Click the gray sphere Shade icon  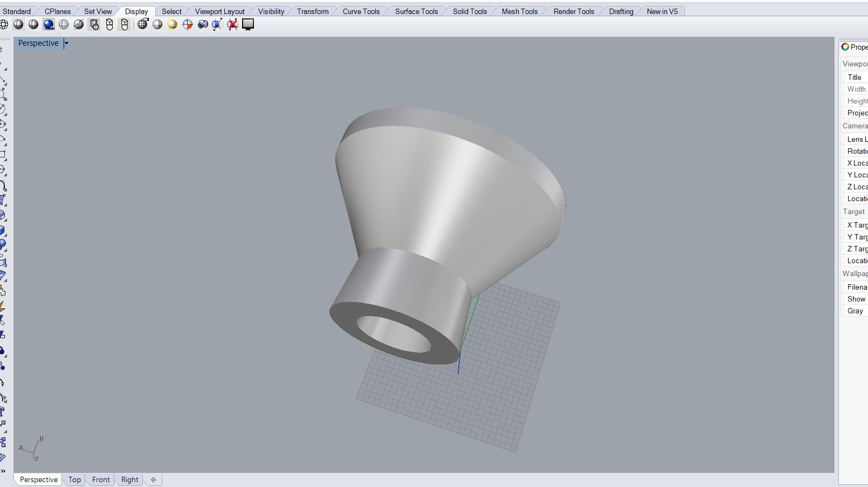point(157,24)
